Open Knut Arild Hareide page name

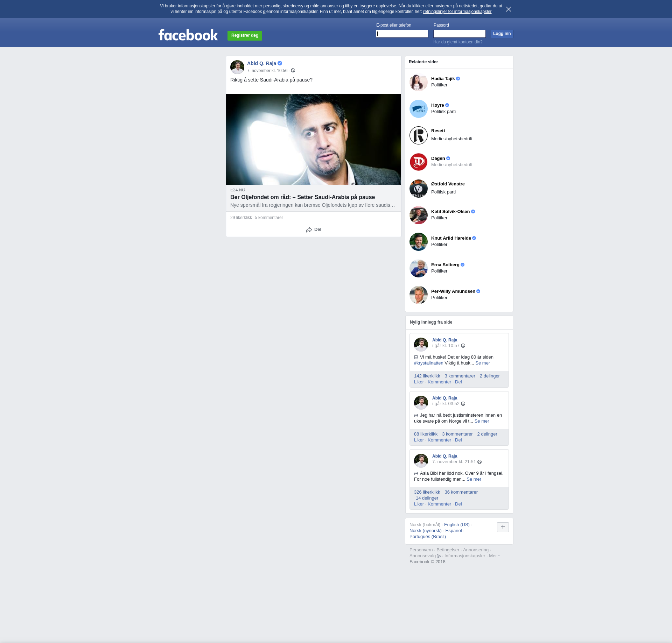point(451,238)
